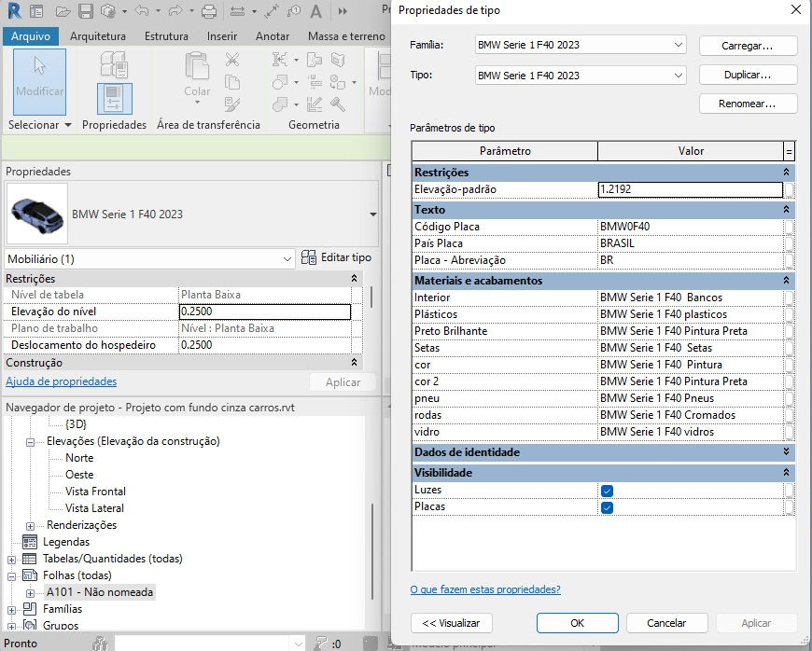Collapse the Texto group in type parameters
The height and width of the screenshot is (651, 812).
(x=786, y=209)
